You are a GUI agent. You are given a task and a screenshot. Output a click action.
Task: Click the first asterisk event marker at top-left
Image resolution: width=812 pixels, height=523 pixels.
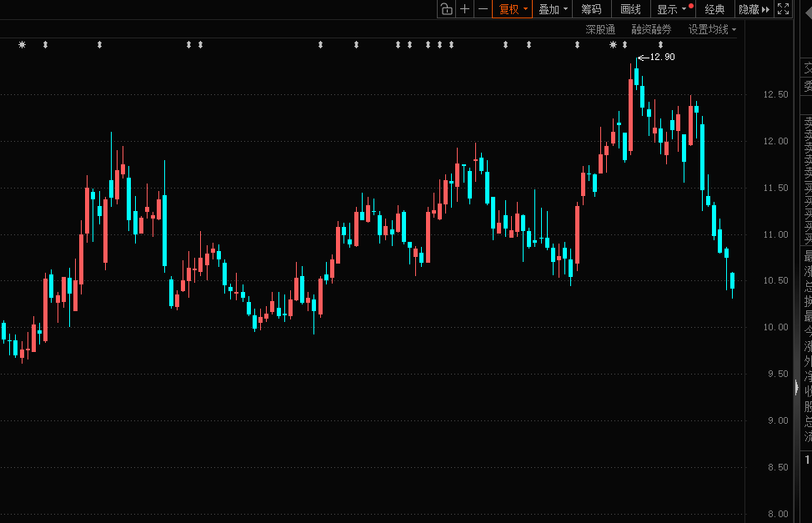(x=22, y=44)
